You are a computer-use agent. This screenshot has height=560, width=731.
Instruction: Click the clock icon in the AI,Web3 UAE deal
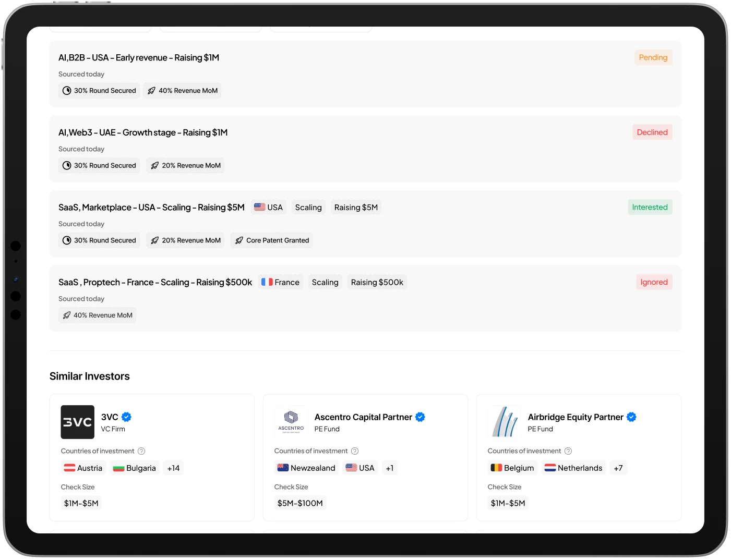point(67,166)
